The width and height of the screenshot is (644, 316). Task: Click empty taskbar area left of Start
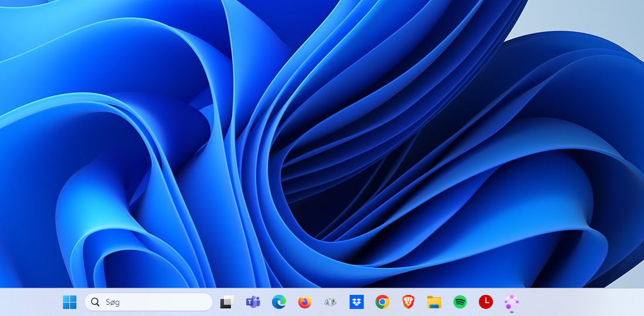29,302
